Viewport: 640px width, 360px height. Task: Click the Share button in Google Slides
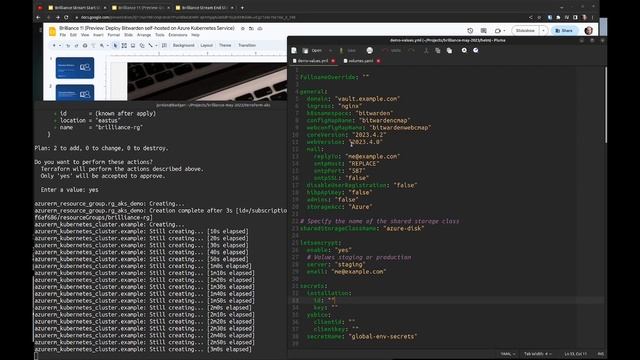[x=564, y=31]
